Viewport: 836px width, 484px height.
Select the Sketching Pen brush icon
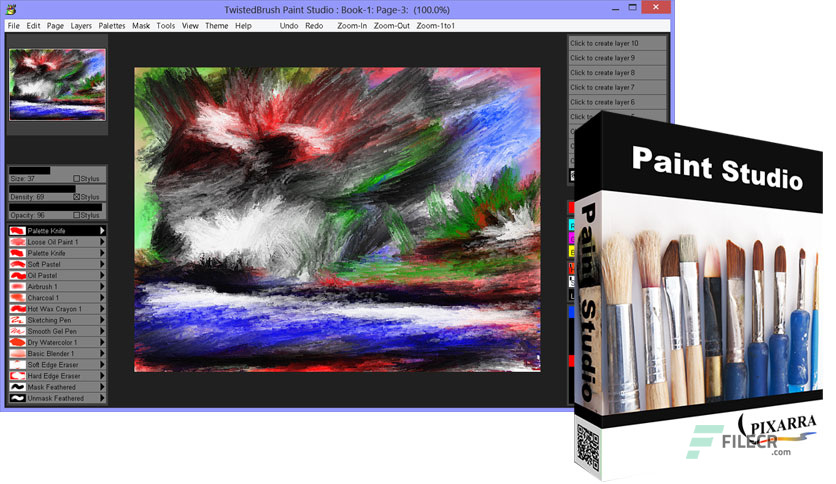click(18, 320)
